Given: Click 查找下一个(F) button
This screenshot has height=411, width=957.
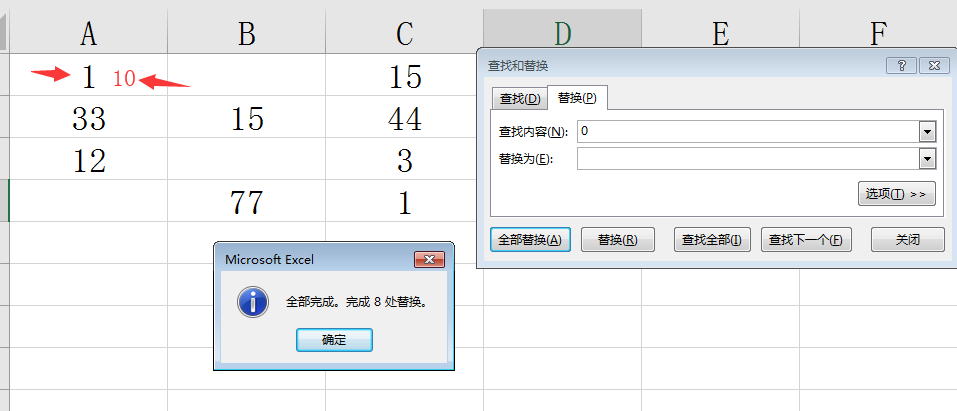Looking at the screenshot, I should coord(805,240).
